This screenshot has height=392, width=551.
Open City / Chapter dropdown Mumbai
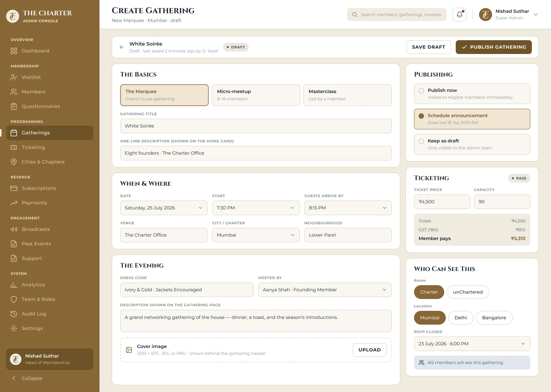coord(256,235)
